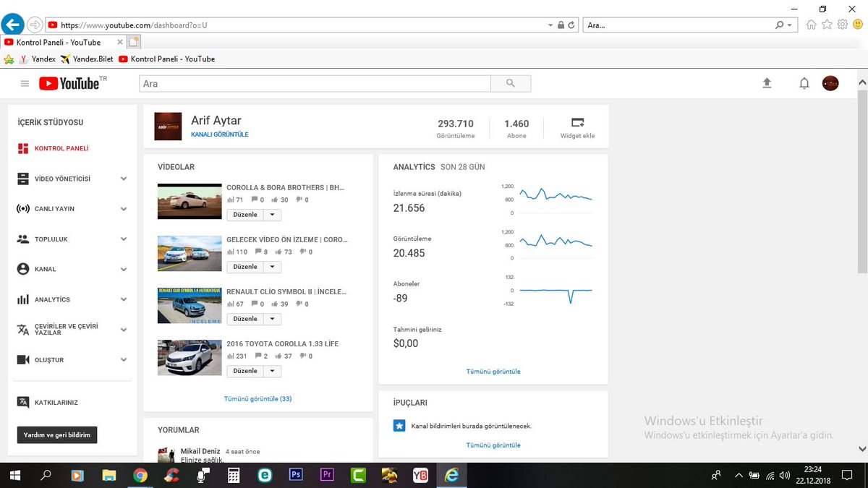Open the taskbar calculator app
The image size is (868, 488).
(234, 476)
